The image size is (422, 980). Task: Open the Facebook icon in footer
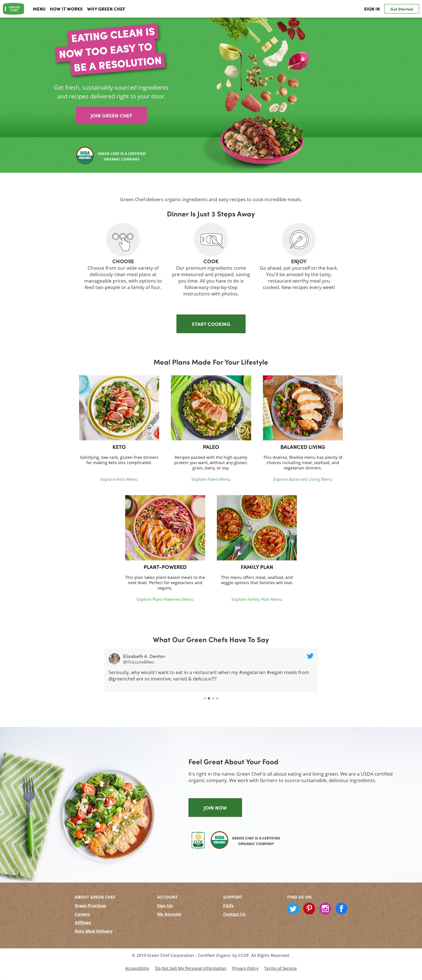point(341,908)
